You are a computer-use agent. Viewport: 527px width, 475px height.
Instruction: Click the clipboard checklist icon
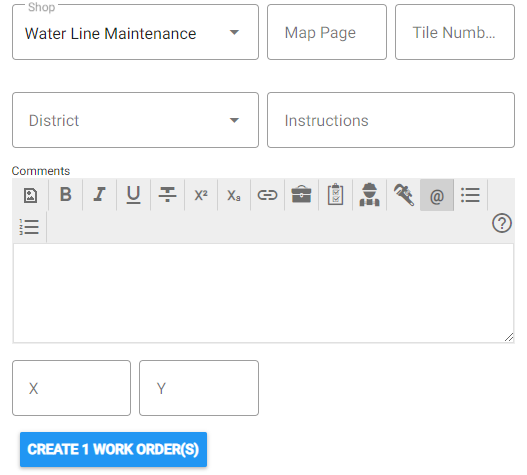coord(335,195)
